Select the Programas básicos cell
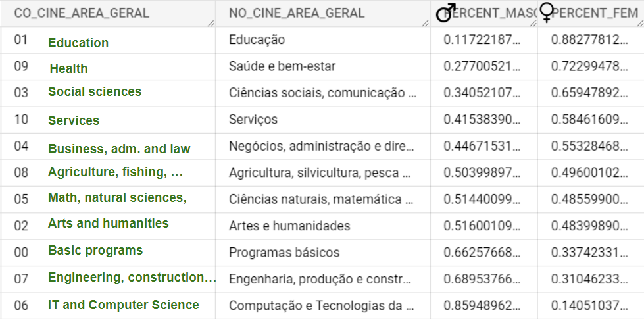 (284, 252)
